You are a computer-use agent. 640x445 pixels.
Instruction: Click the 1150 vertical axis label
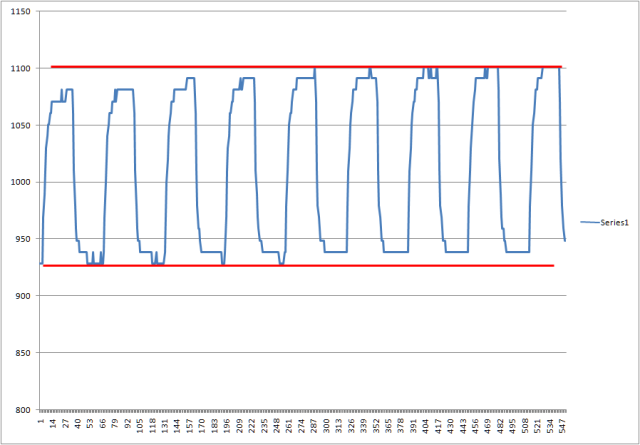pos(19,11)
